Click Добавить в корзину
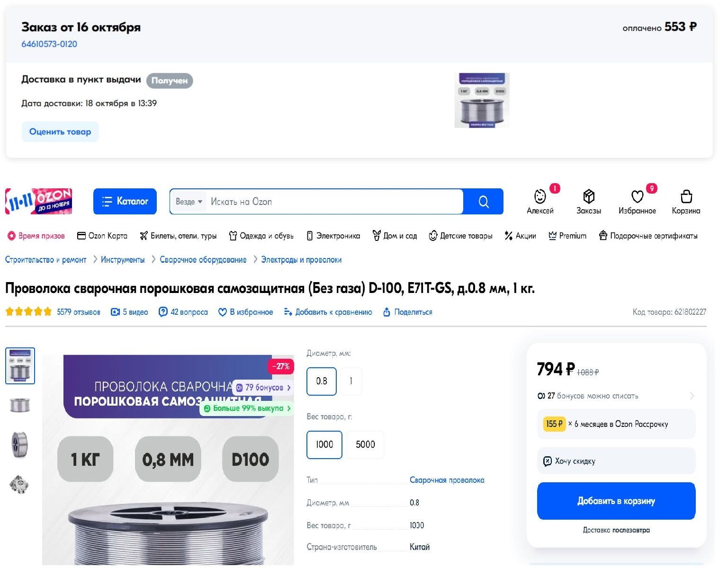The height and width of the screenshot is (576, 728). tap(616, 501)
